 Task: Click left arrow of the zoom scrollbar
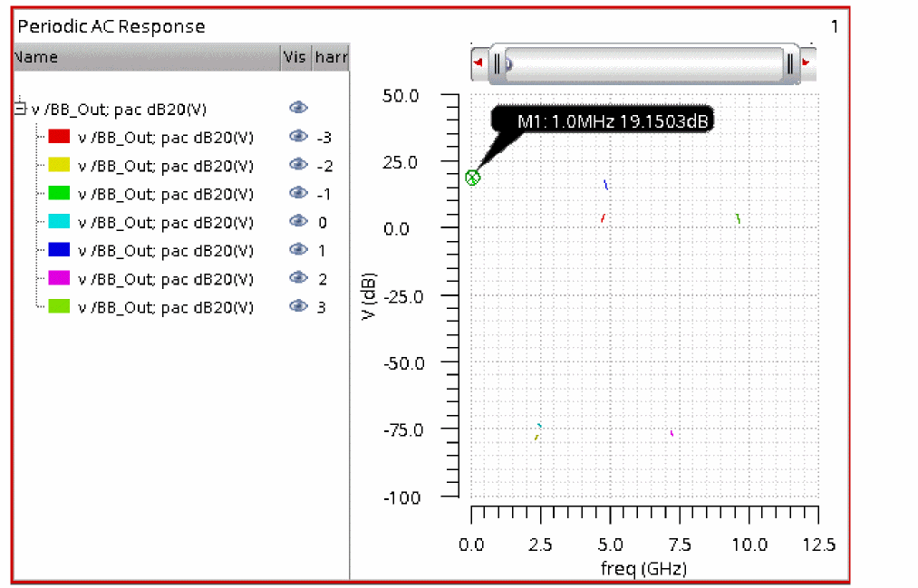point(478,64)
